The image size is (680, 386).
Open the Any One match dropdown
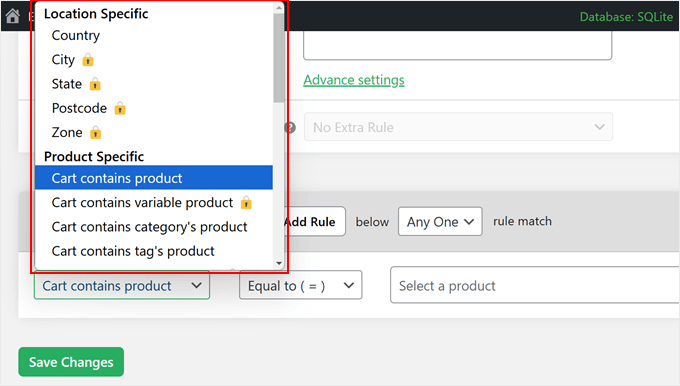[x=440, y=222]
